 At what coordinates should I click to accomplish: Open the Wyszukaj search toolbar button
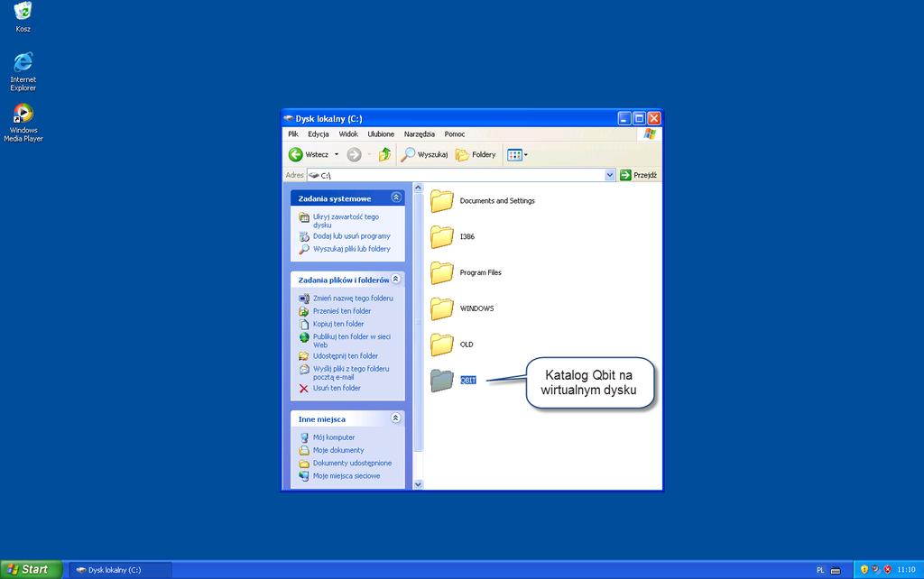424,154
